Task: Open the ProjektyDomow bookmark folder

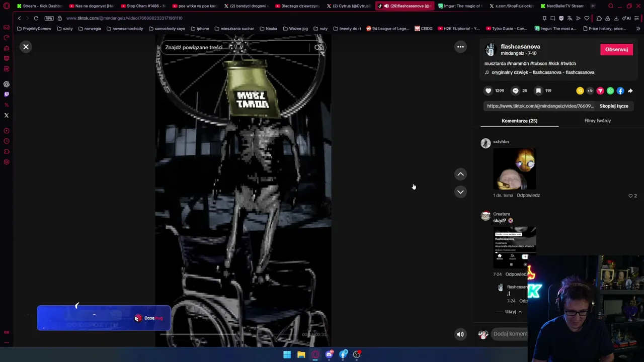Action: point(34,29)
